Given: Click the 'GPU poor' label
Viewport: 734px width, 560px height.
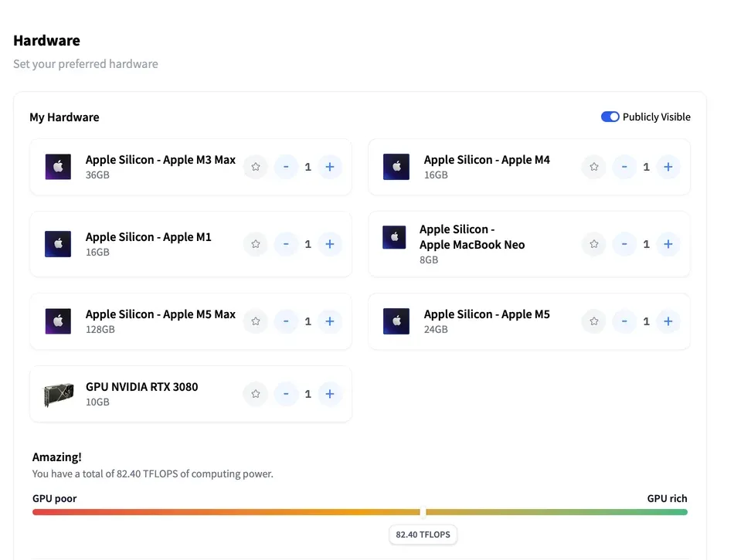Looking at the screenshot, I should (x=54, y=499).
